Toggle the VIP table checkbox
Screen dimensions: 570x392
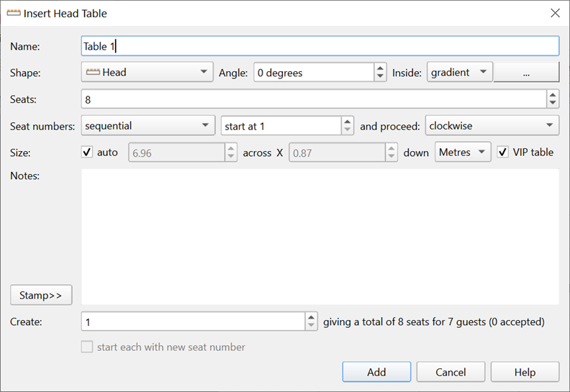[x=503, y=152]
